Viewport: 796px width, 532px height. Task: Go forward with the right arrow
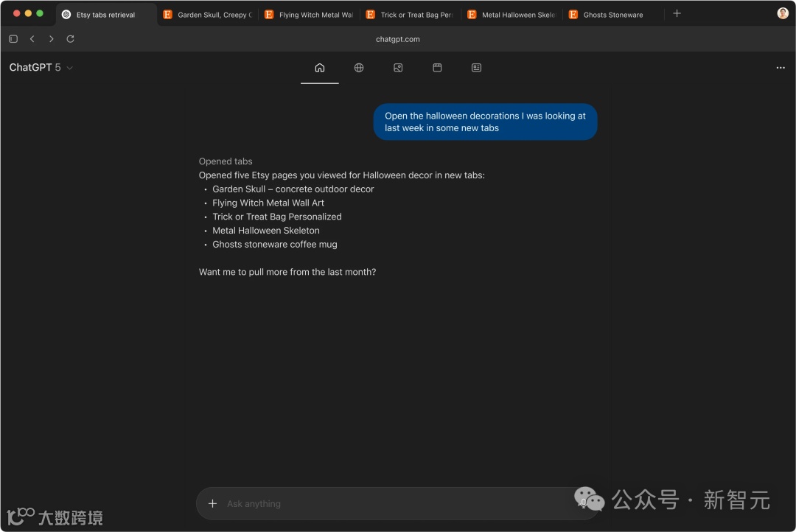point(52,38)
